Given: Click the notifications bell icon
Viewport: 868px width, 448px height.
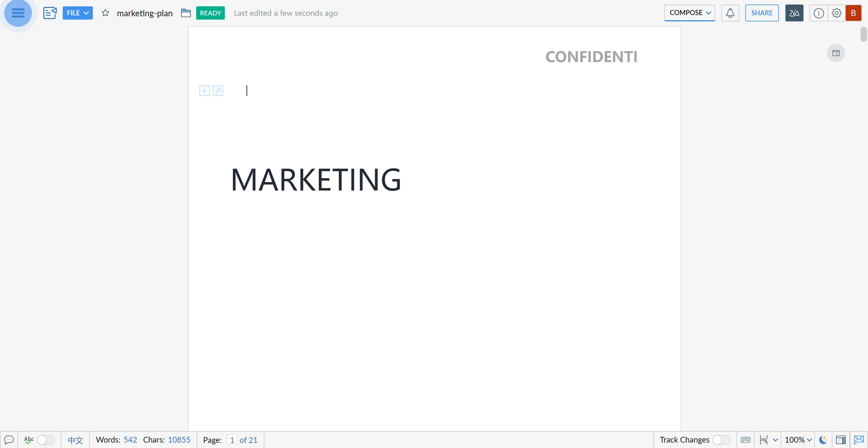Looking at the screenshot, I should click(730, 13).
